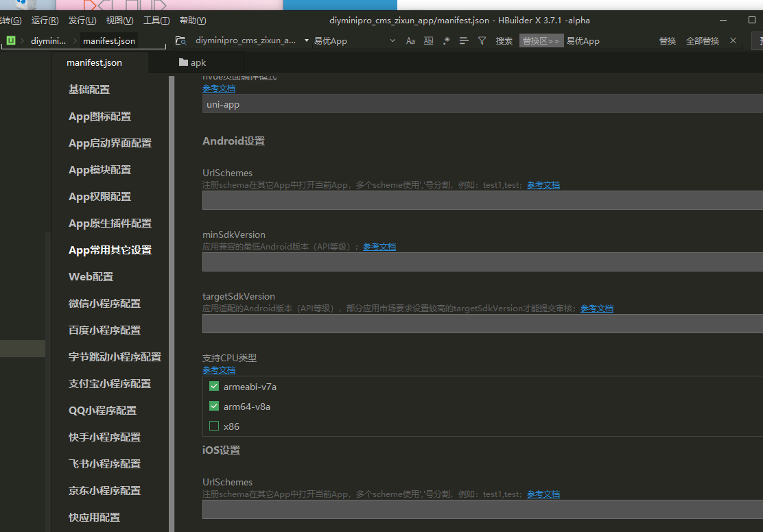
Task: Open the search scope project dropdown
Action: tap(306, 41)
